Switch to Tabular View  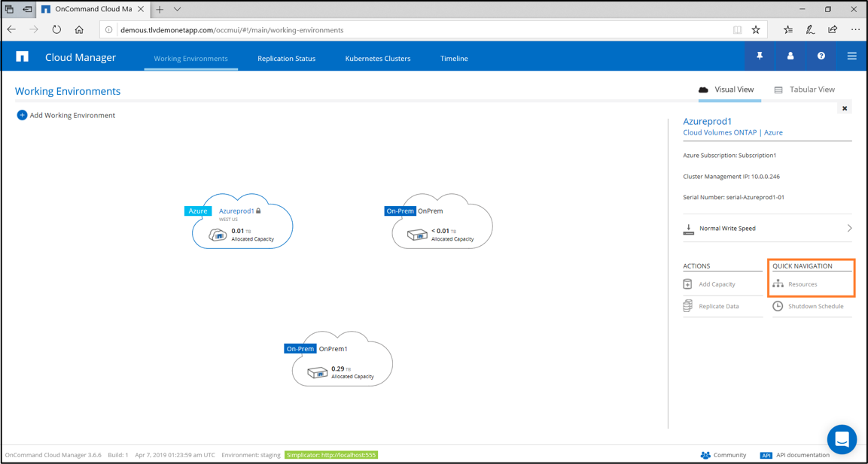pyautogui.click(x=804, y=89)
